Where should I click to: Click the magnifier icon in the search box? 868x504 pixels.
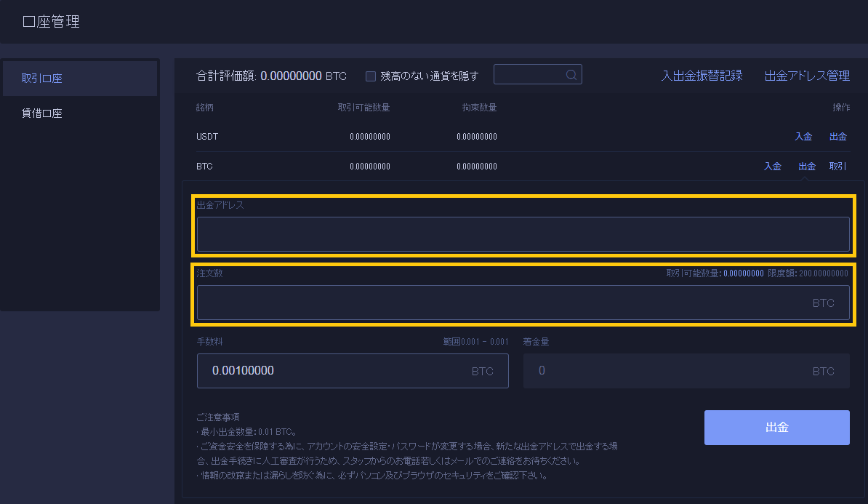(571, 75)
